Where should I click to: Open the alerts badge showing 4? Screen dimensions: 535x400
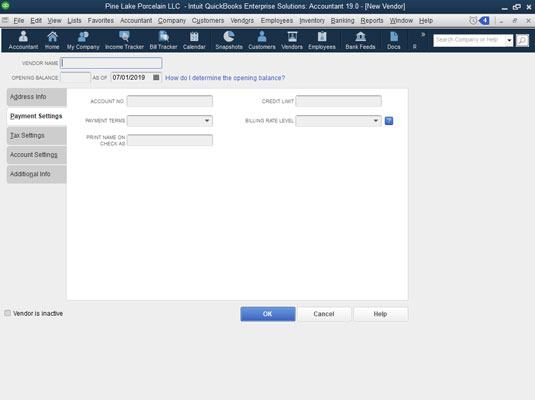tap(484, 20)
